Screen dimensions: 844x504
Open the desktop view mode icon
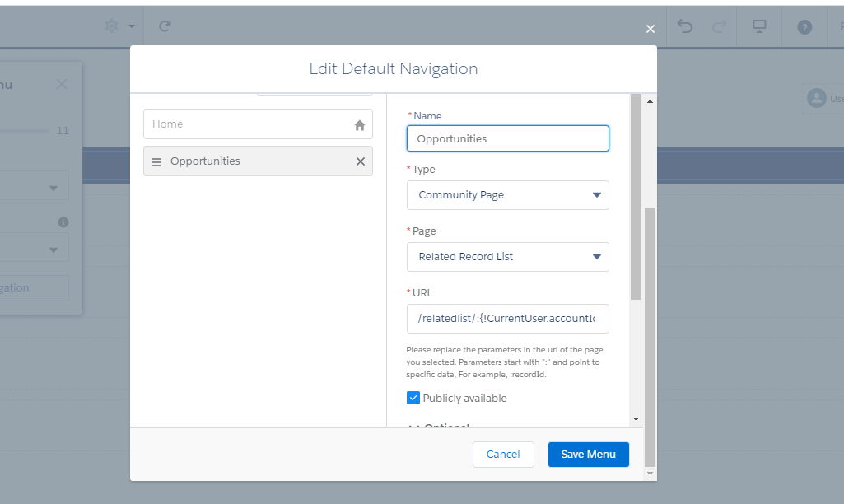click(759, 26)
